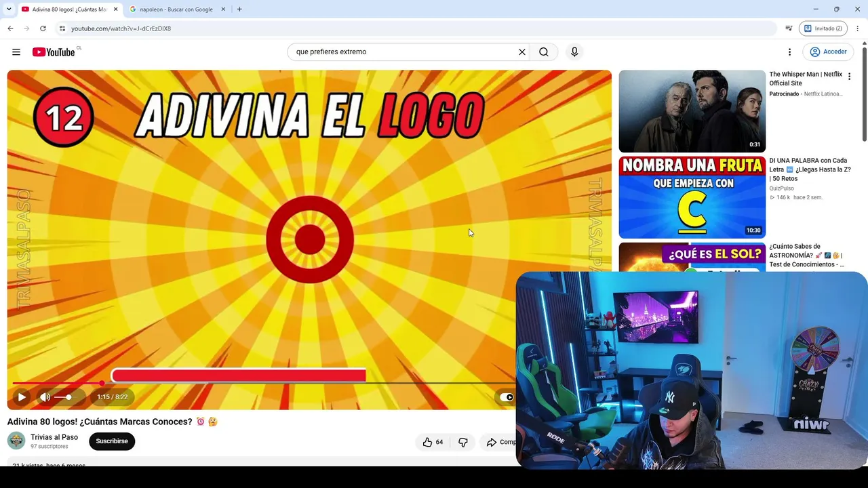The width and height of the screenshot is (868, 488).
Task: Open Trivias al Paso channel avatar
Action: pyautogui.click(x=16, y=441)
